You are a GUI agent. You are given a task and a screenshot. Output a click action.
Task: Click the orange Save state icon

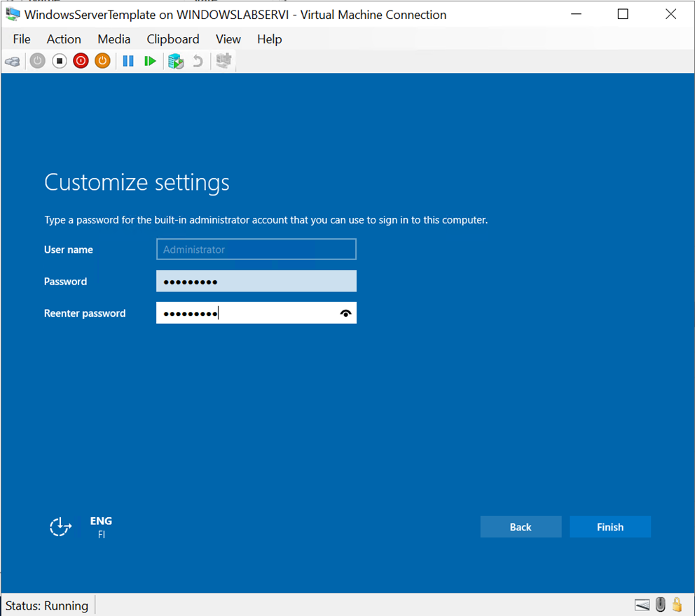102,62
